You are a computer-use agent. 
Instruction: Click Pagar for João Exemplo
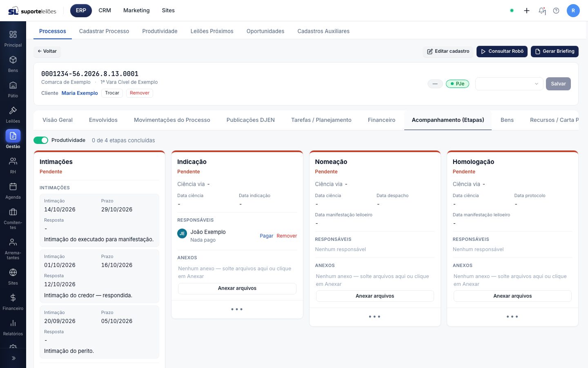coord(266,236)
